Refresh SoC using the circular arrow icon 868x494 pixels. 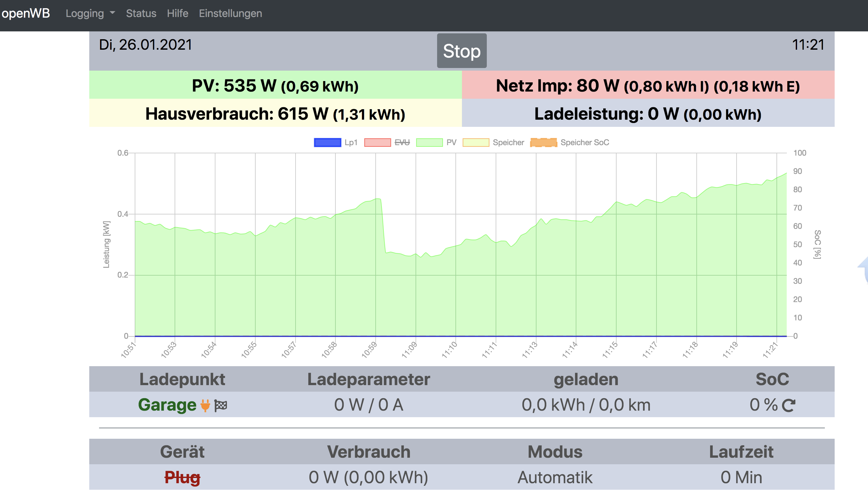(789, 405)
